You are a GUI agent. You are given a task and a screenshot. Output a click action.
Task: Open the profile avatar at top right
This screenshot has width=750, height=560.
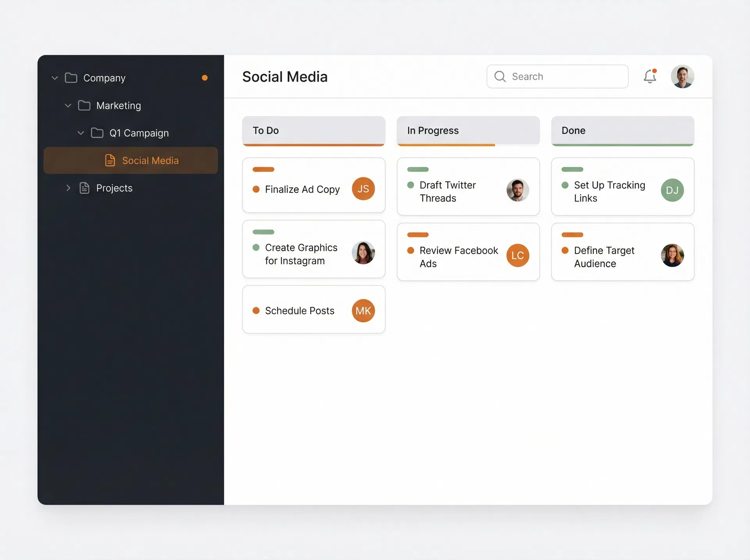coord(682,76)
